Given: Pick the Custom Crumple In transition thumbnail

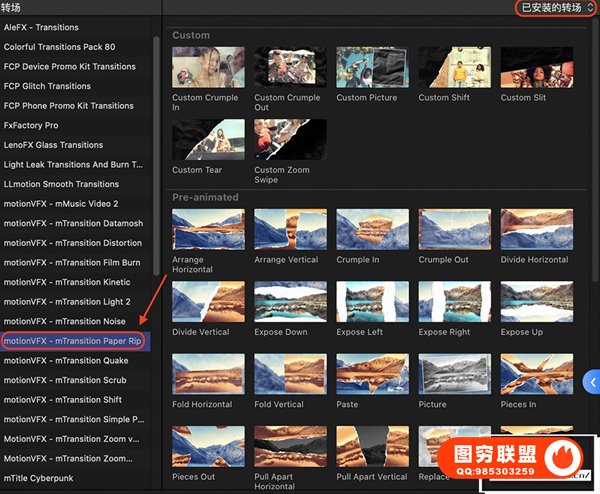Looking at the screenshot, I should 208,68.
